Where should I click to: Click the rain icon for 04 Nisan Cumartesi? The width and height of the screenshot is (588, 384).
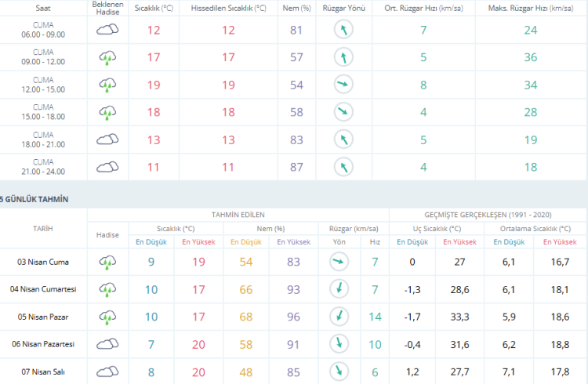(107, 289)
